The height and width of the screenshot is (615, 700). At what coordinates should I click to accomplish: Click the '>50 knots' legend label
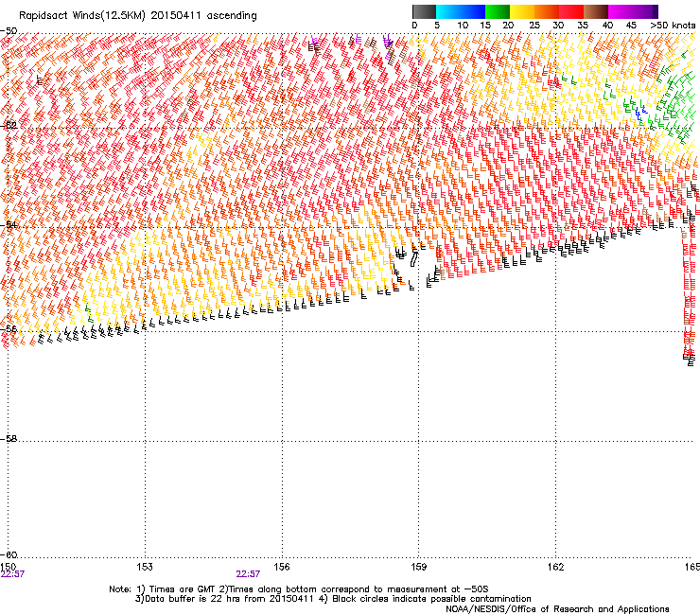tap(673, 26)
